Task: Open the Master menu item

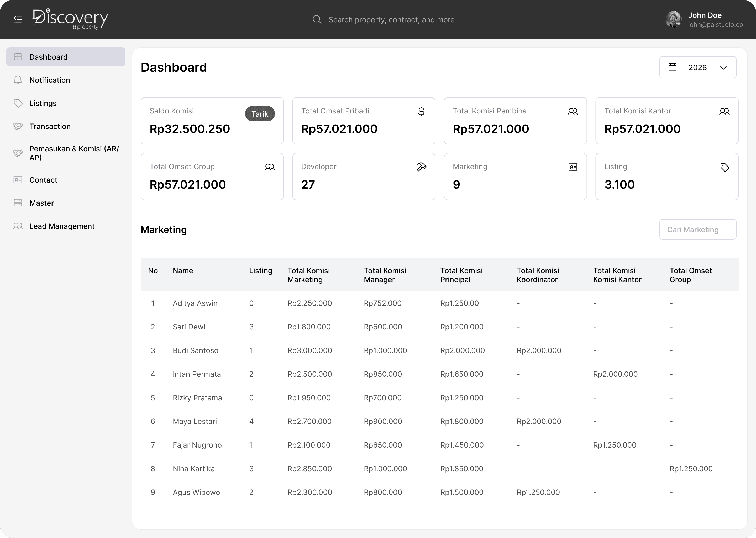Action: point(66,203)
